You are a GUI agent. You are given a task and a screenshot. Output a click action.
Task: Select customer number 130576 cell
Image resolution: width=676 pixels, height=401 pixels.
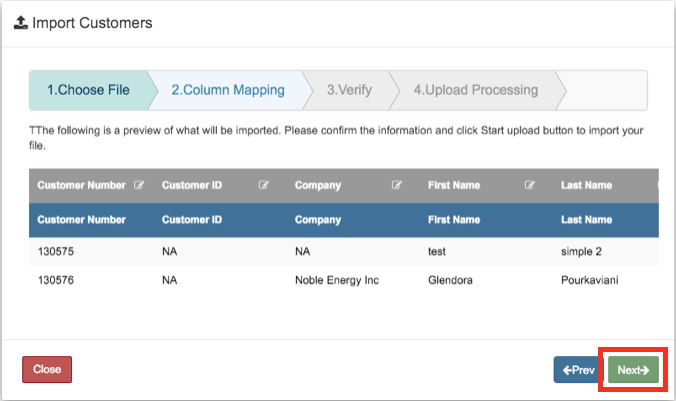[x=59, y=281]
